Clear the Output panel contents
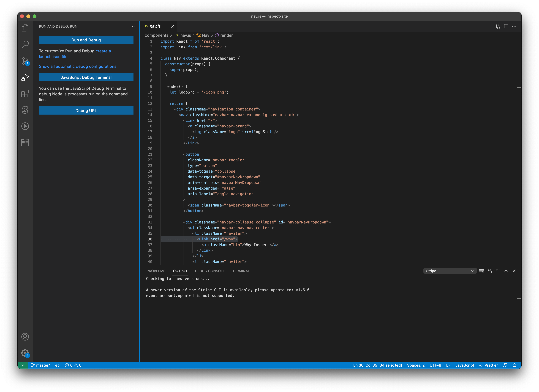This screenshot has height=392, width=539. point(482,271)
